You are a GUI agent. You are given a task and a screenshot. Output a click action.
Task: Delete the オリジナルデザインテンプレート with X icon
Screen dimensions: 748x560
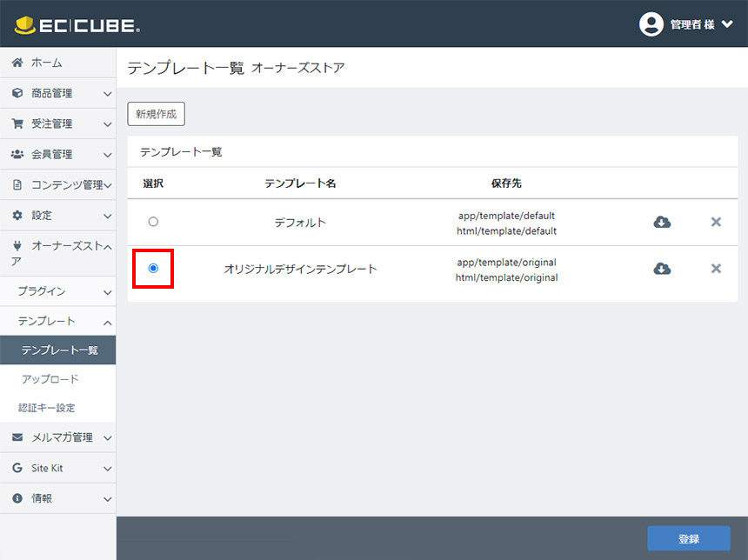coord(716,269)
